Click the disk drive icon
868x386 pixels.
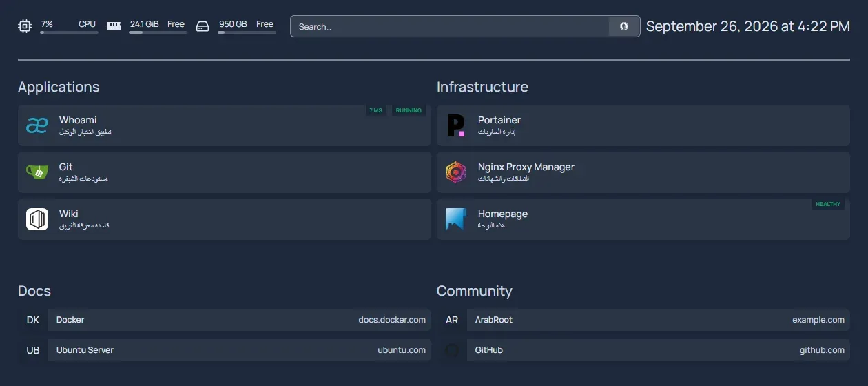click(x=203, y=26)
